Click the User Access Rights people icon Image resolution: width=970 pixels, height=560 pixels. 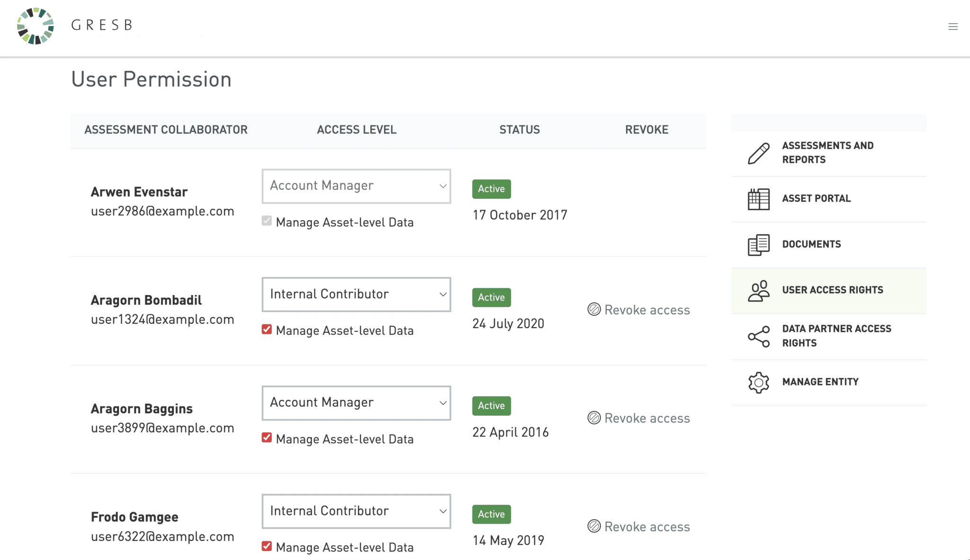(758, 291)
